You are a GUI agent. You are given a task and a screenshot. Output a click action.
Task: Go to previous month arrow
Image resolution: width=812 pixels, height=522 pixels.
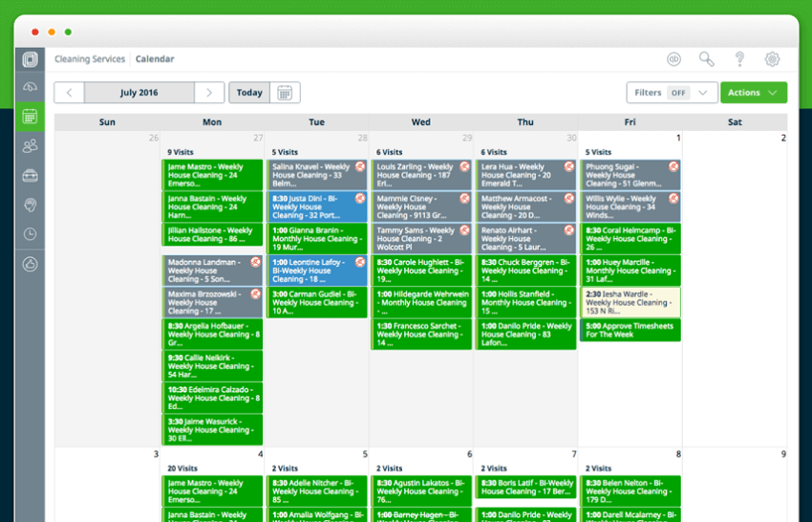[69, 93]
